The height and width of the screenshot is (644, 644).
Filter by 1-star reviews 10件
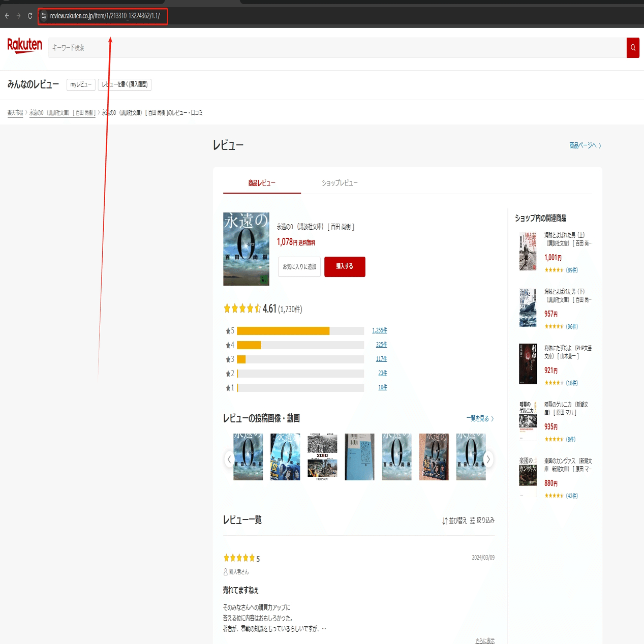pos(383,387)
